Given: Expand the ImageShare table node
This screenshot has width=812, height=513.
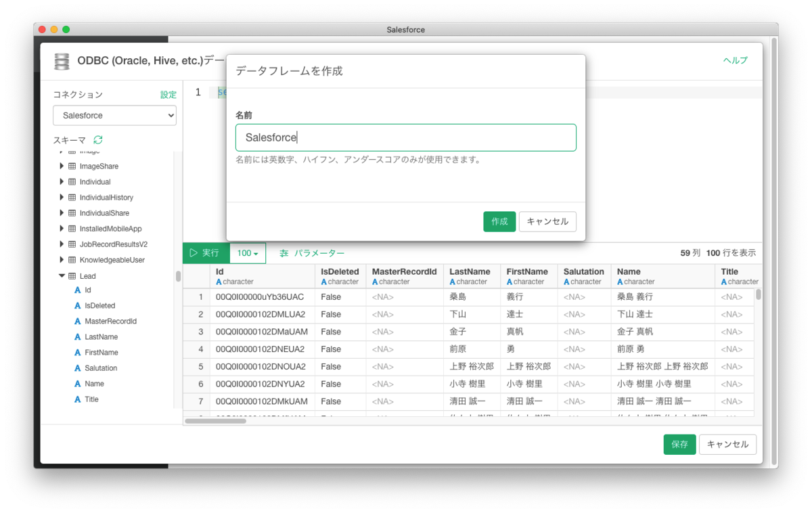Looking at the screenshot, I should (62, 166).
